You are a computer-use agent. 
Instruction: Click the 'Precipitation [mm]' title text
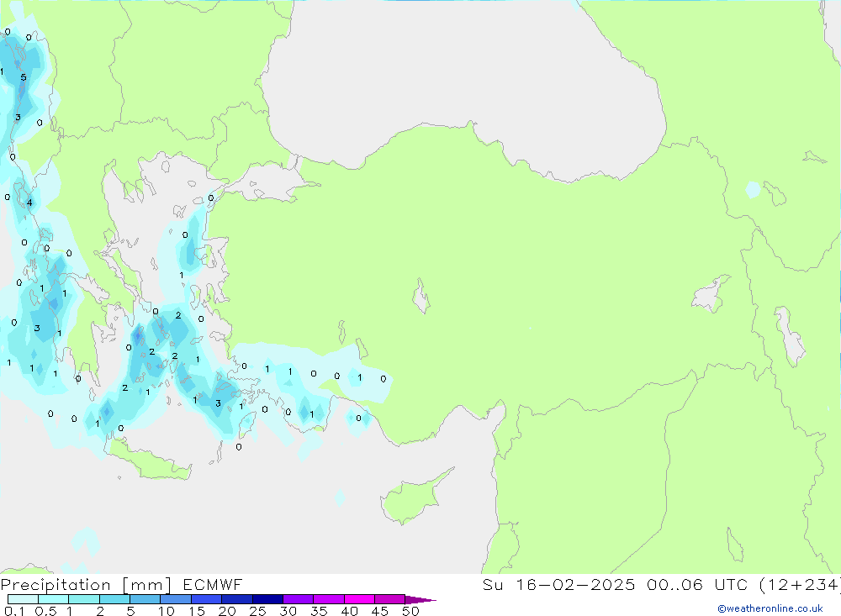point(86,585)
